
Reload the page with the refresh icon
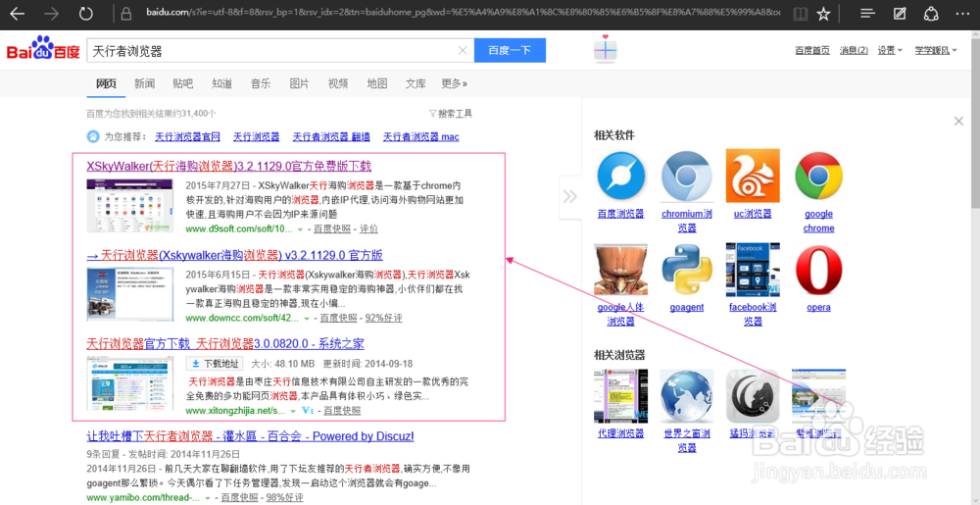coord(86,13)
